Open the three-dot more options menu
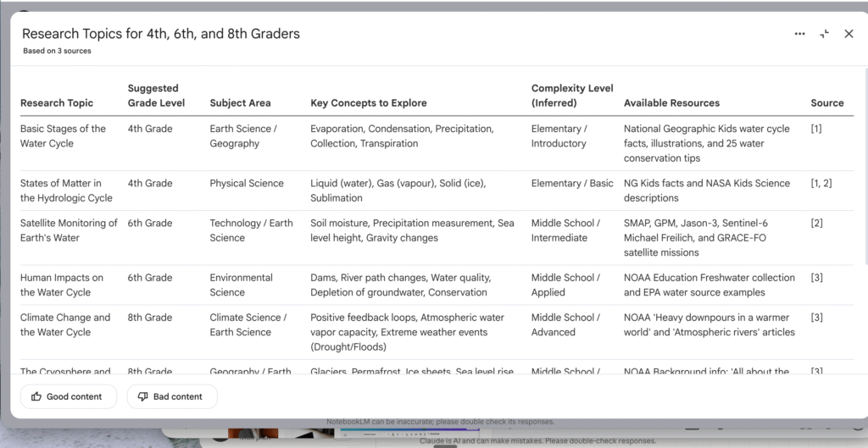The image size is (868, 448). pos(799,34)
